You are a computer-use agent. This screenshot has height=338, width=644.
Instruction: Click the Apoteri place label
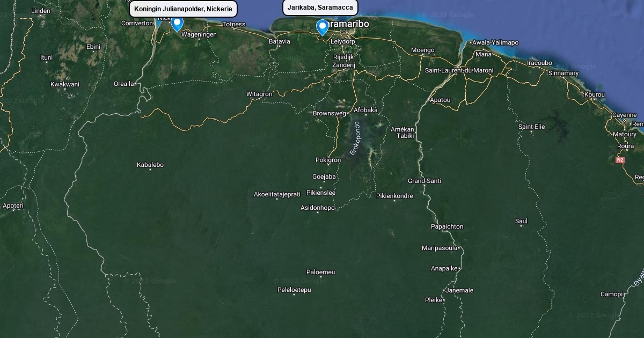coord(13,205)
